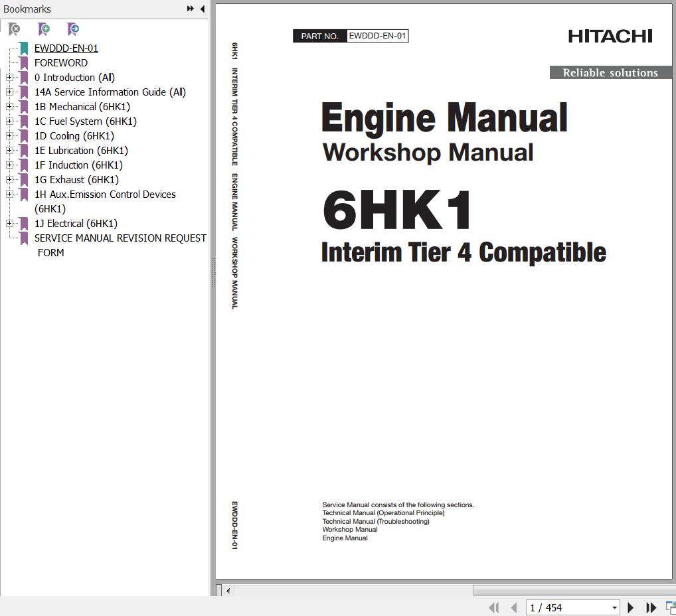Jump to 1E Lubrication (6HK1) section
Image resolution: width=676 pixels, height=616 pixels.
click(x=81, y=151)
